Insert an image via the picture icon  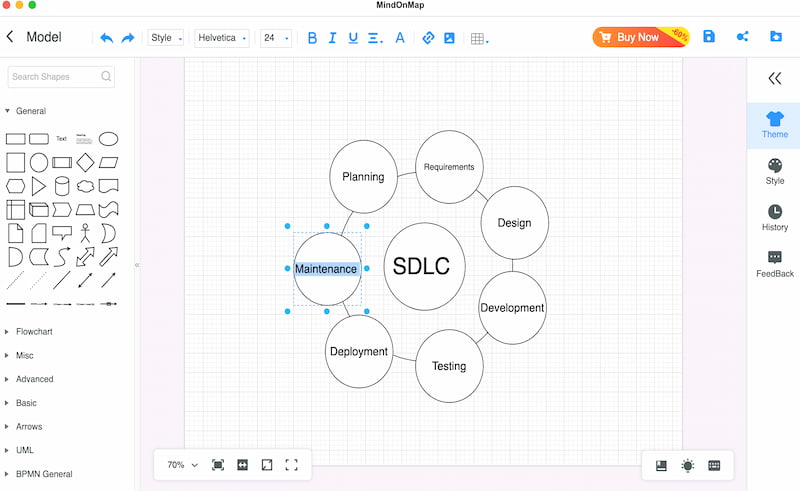pos(449,38)
